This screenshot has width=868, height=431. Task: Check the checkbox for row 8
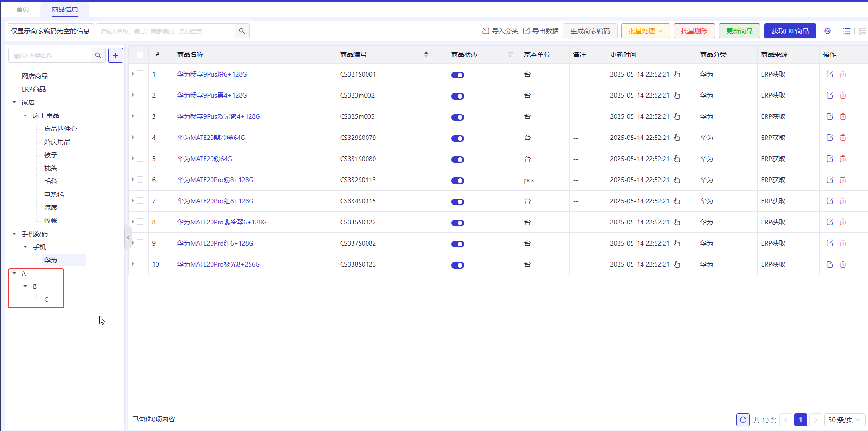click(140, 222)
